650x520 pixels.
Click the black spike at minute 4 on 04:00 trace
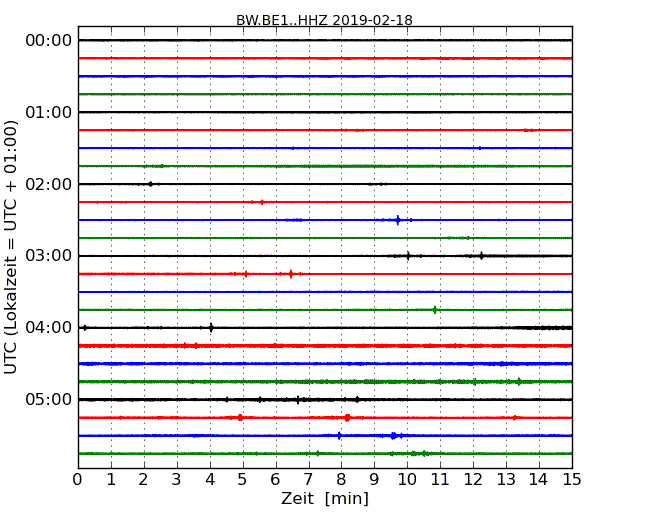(211, 328)
